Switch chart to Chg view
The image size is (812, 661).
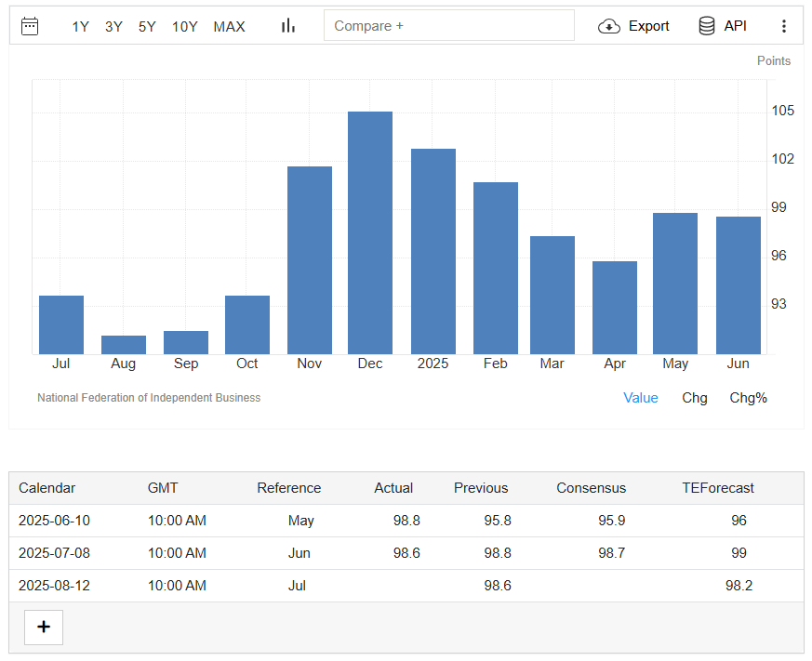click(695, 398)
